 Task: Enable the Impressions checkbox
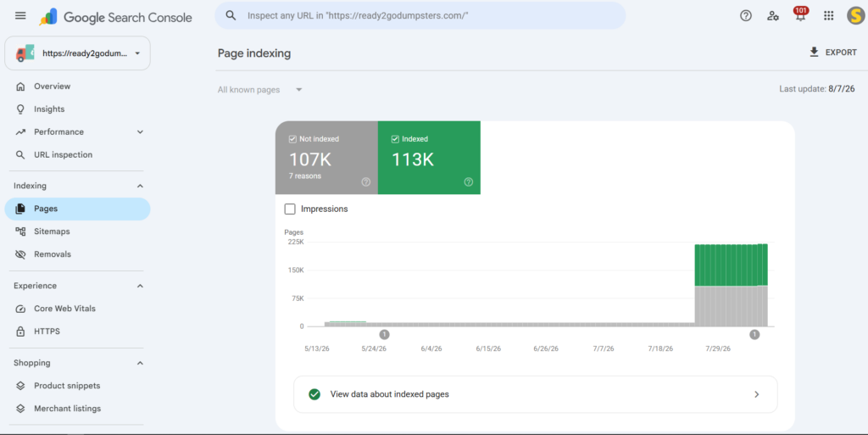[x=290, y=209]
